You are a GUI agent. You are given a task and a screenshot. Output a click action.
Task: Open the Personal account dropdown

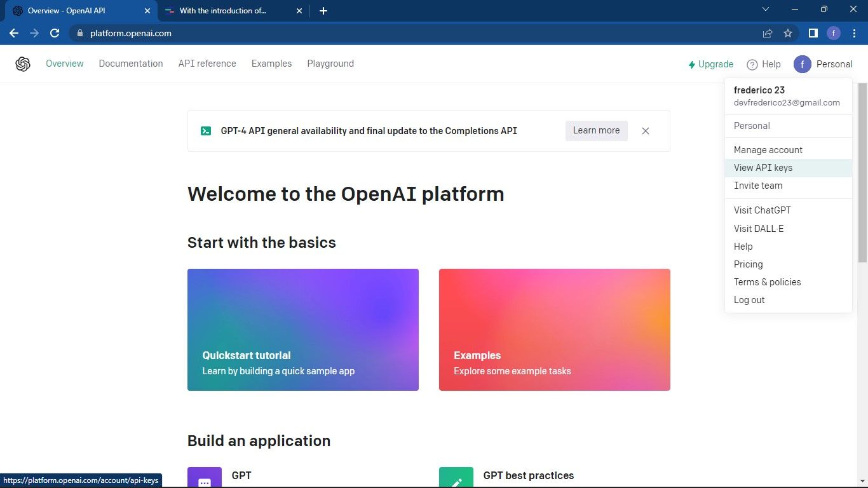tap(823, 64)
